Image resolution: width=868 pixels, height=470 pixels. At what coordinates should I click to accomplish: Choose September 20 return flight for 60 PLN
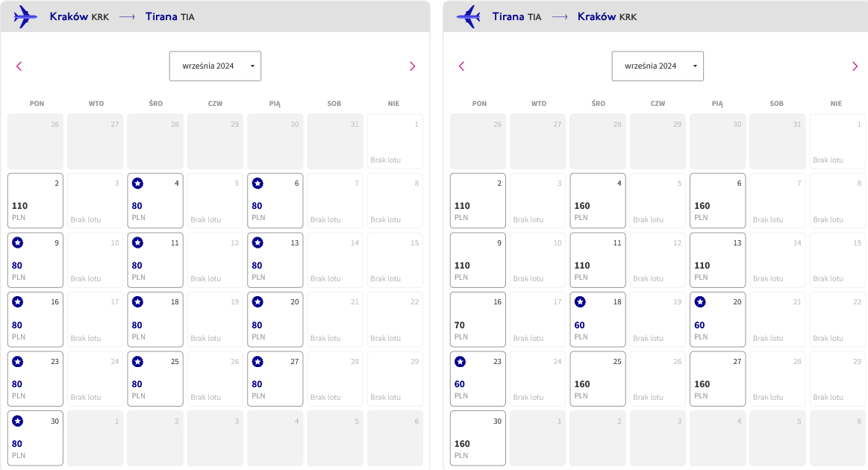point(717,319)
